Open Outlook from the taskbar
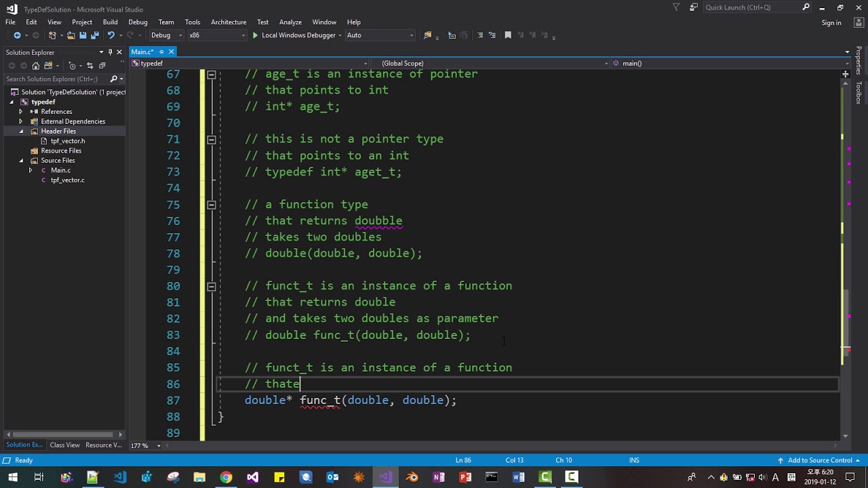The image size is (868, 488). coord(332,477)
